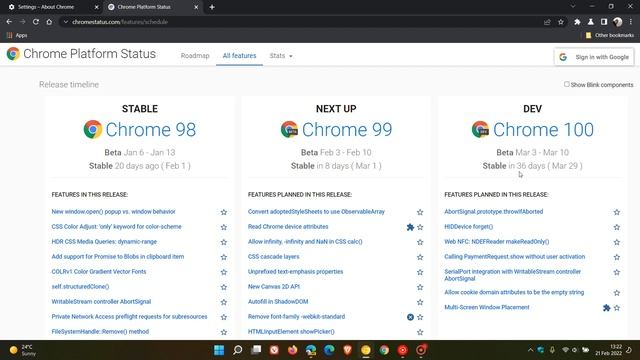640x360 pixels.
Task: Open the weather widget showing 24°C Sunny
Action: click(23, 350)
